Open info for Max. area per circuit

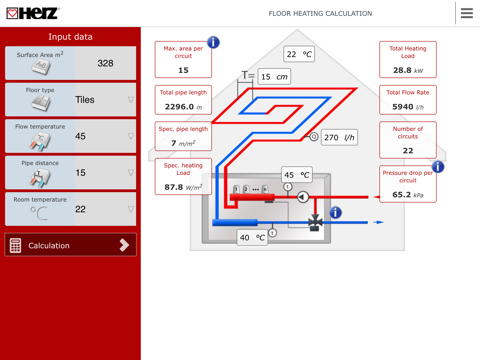(213, 42)
